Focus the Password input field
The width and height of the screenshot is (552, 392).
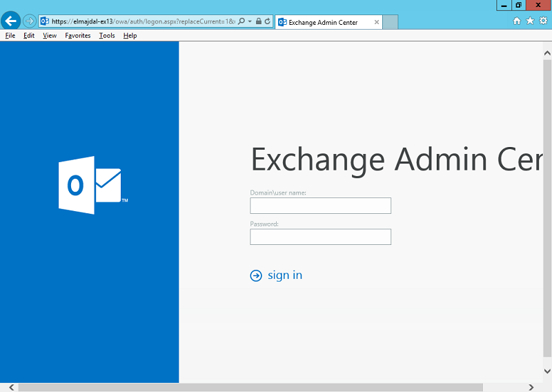tap(320, 237)
